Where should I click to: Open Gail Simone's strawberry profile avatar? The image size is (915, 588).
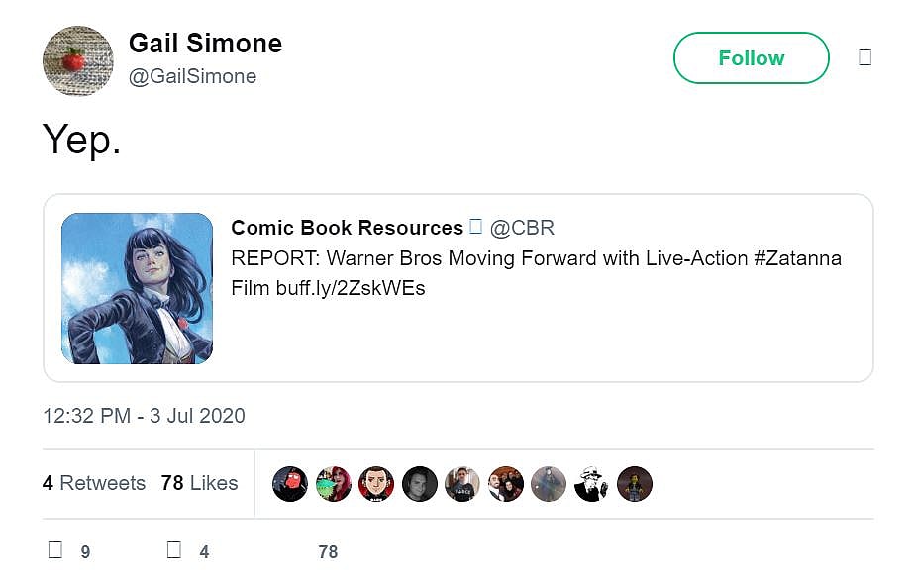(77, 60)
